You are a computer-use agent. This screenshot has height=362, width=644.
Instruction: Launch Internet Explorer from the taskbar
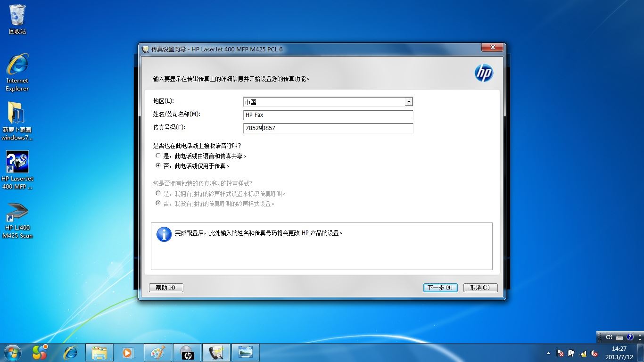[x=70, y=353]
